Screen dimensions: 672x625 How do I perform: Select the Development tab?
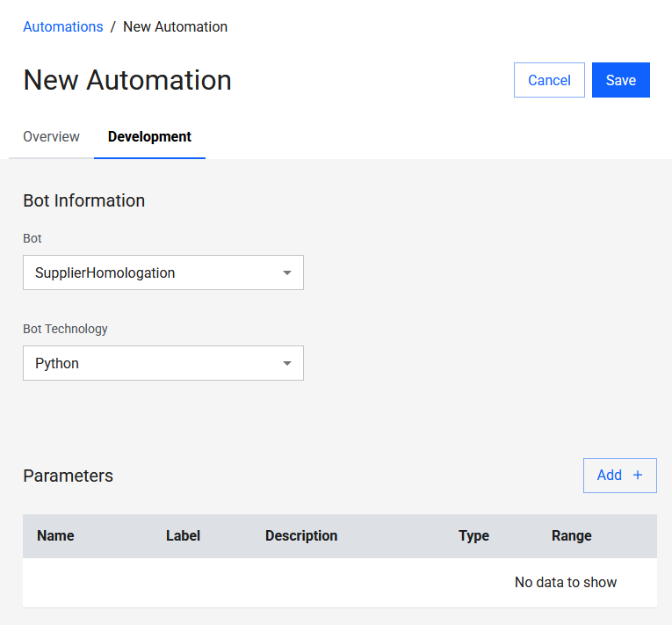pos(149,137)
